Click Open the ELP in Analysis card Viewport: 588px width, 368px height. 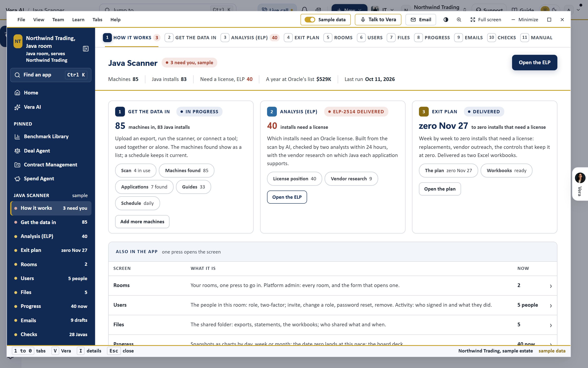click(287, 197)
